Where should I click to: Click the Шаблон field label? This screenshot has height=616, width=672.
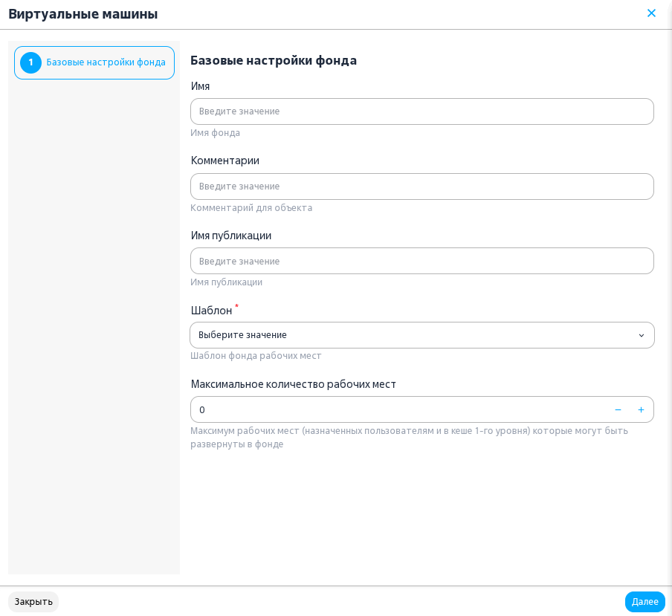pos(211,310)
